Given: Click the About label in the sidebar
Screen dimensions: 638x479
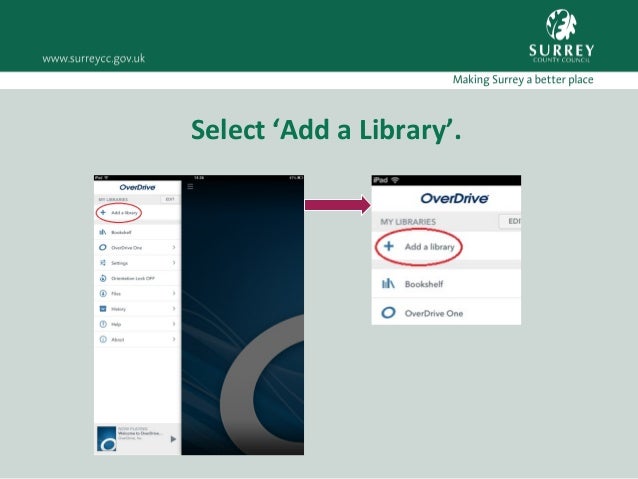Looking at the screenshot, I should [118, 340].
